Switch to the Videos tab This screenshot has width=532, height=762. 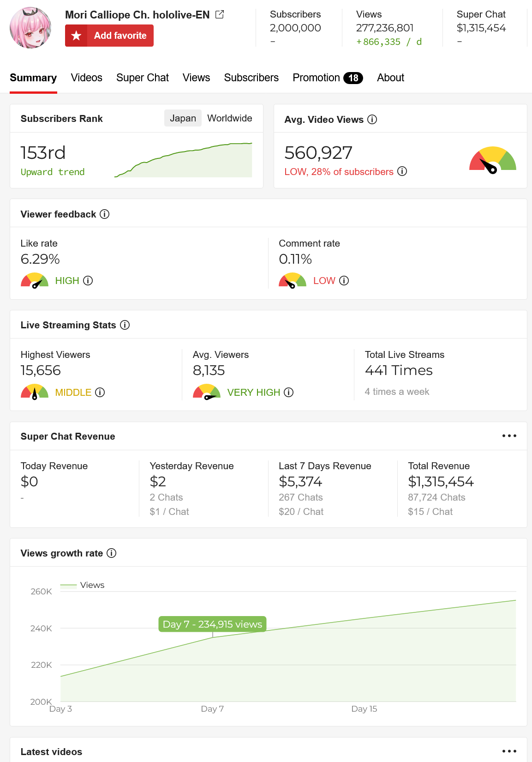[87, 78]
